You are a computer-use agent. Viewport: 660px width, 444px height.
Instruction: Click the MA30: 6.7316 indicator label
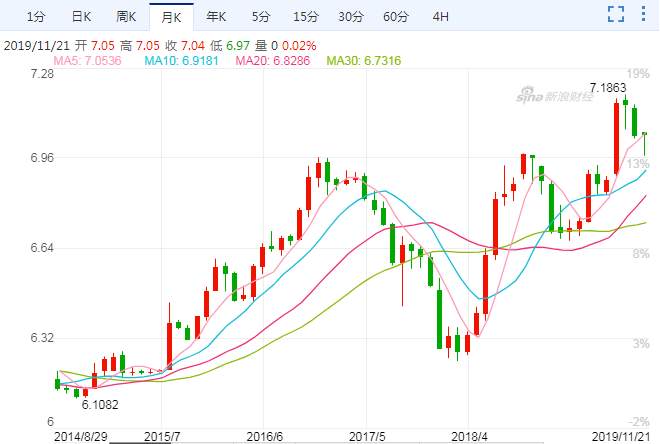[x=364, y=61]
